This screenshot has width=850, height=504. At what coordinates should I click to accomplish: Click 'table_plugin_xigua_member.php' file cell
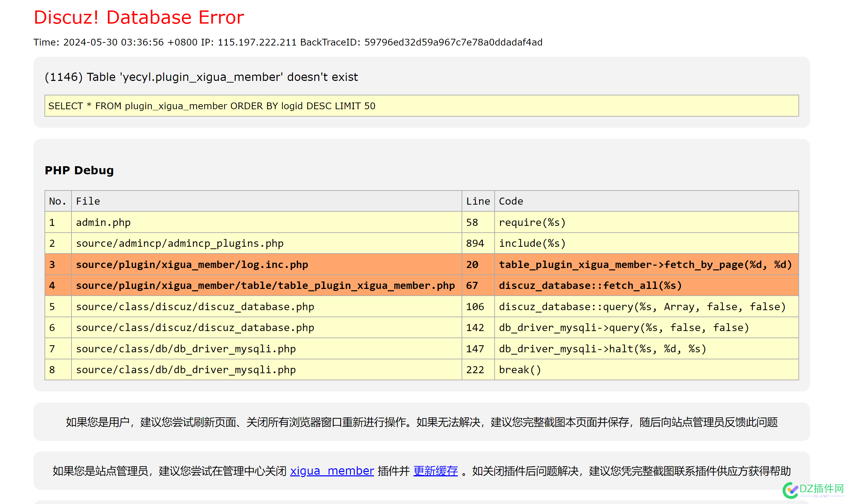coord(266,285)
